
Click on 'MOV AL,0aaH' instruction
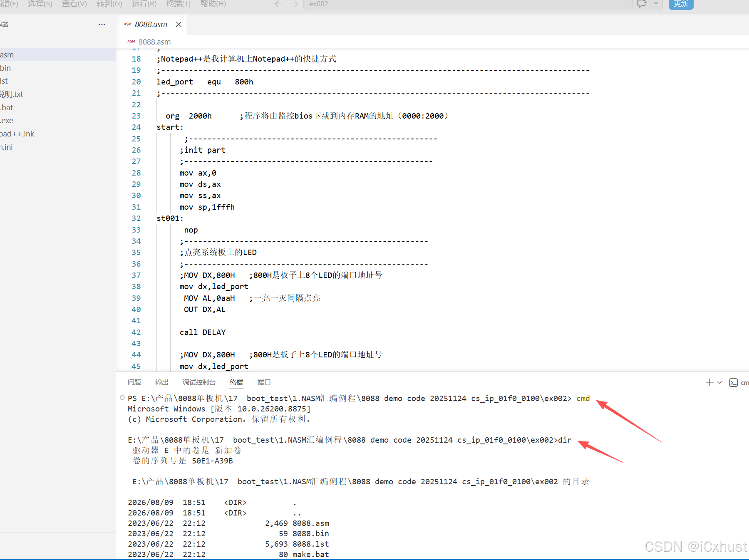click(x=209, y=298)
